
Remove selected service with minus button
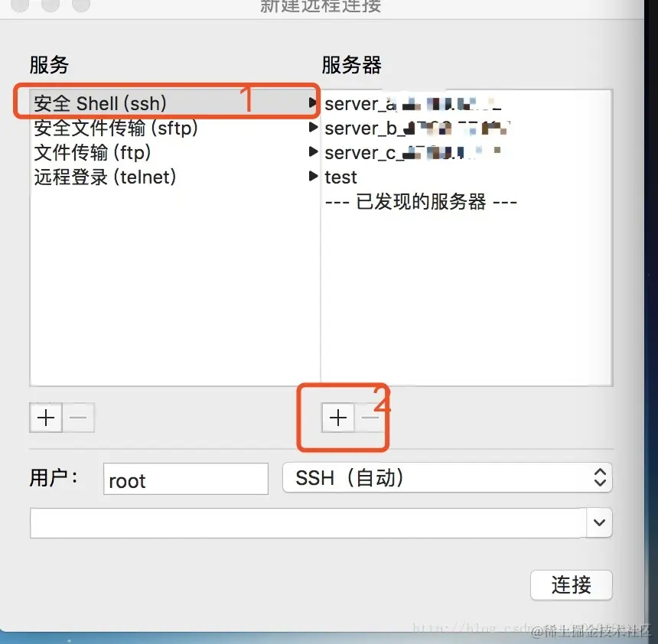coord(78,418)
